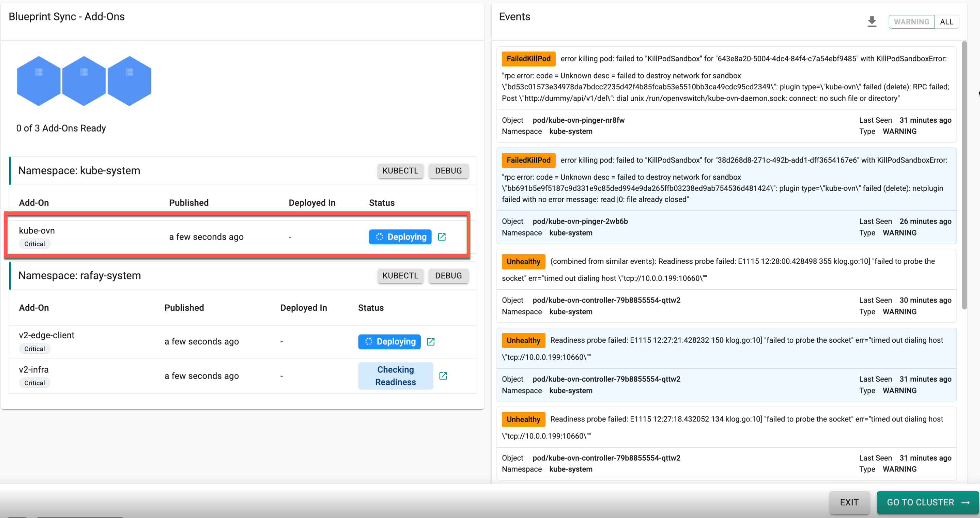Viewport: 980px width, 518px height.
Task: Select the kube-ovn add-on name
Action: point(37,231)
